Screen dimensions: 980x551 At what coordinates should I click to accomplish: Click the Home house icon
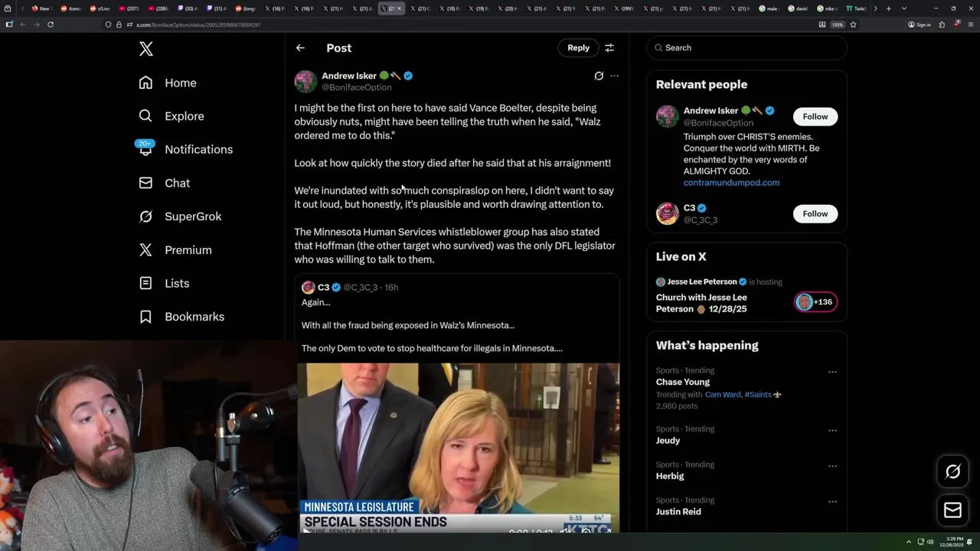click(145, 83)
